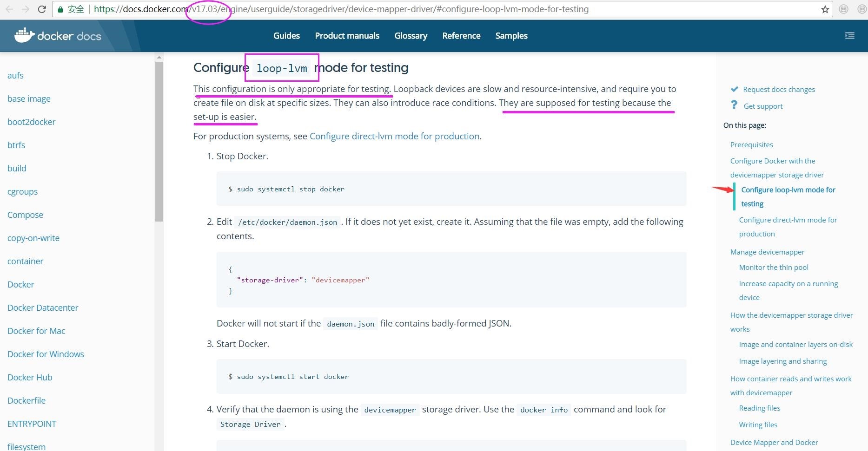Viewport: 868px width, 451px height.
Task: Jump to Configure Docker with devicemapper storage driver
Action: 777,168
